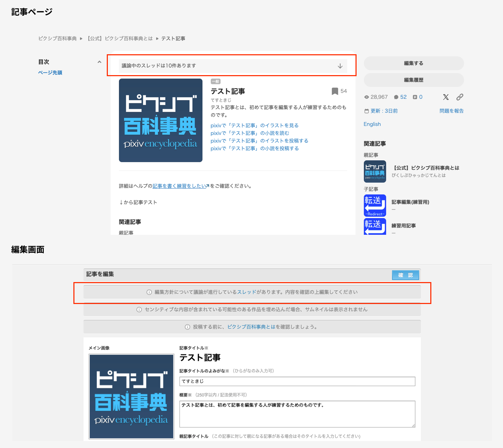Open the スレッド link in edit notice
Screen dimensions: 503x448
click(x=247, y=292)
